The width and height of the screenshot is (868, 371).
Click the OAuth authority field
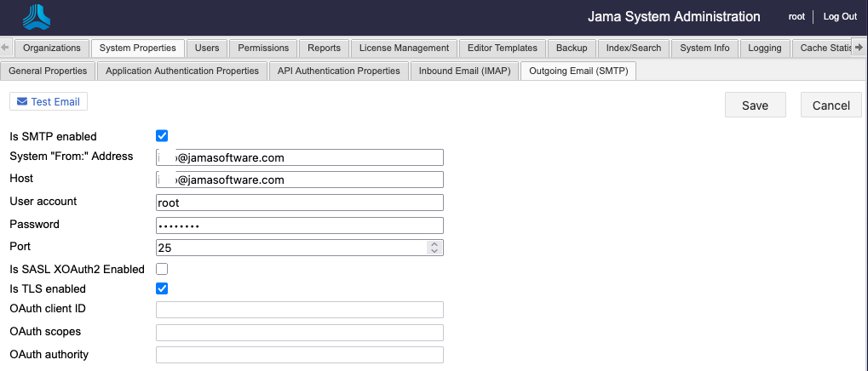pyautogui.click(x=300, y=355)
